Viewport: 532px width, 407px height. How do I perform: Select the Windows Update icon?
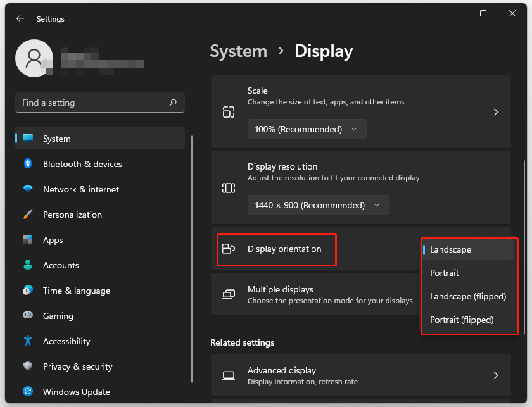28,392
